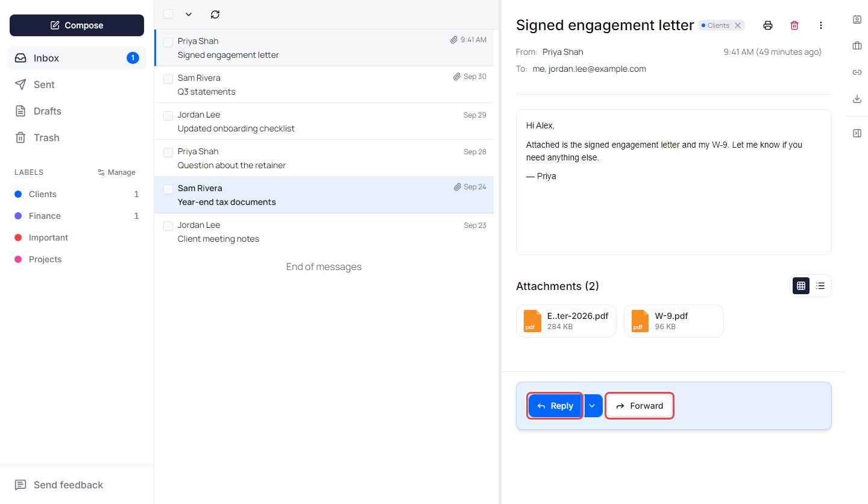Open the Trash folder
Image resolution: width=868 pixels, height=504 pixels.
77,137
